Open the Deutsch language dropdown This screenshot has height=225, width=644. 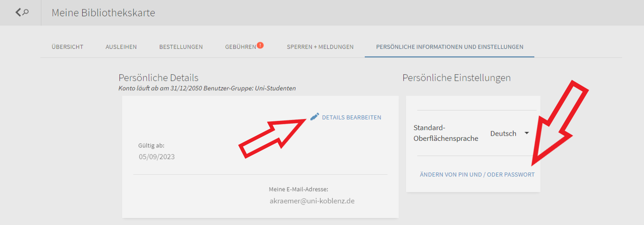pyautogui.click(x=510, y=133)
